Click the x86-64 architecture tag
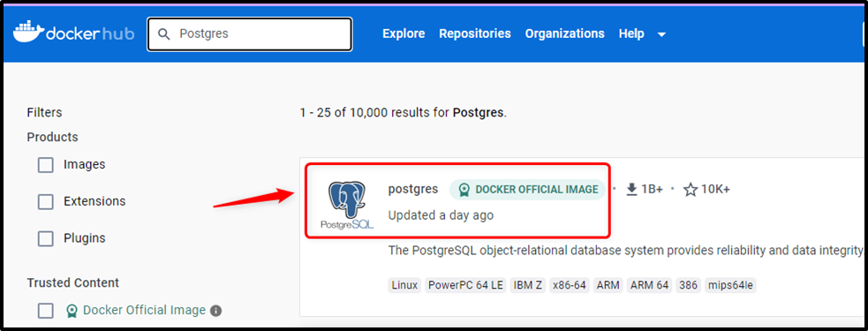Viewport: 868px width, 331px height. [570, 286]
